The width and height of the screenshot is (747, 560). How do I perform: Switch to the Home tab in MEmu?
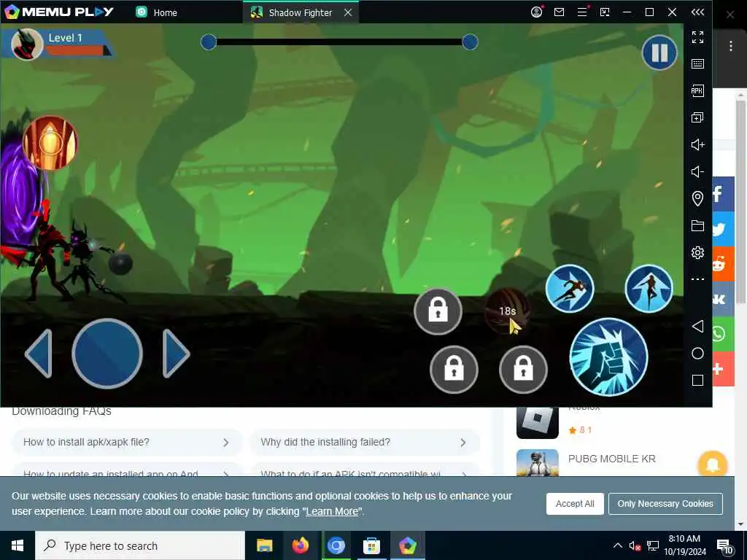157,12
